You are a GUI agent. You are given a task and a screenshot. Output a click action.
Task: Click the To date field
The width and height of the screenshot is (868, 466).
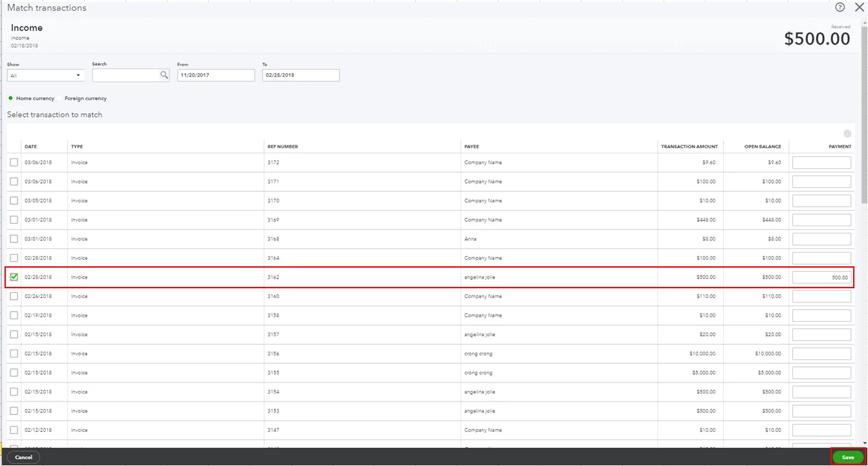tap(301, 75)
